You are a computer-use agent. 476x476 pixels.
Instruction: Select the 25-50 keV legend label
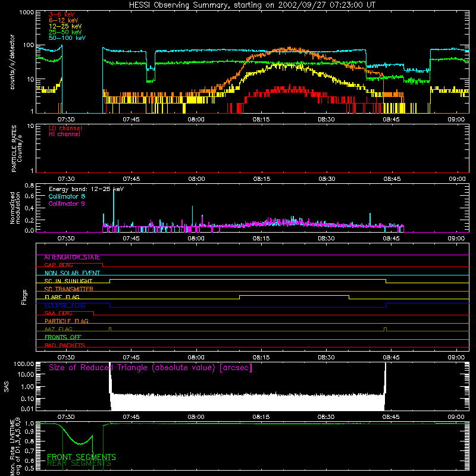point(65,32)
